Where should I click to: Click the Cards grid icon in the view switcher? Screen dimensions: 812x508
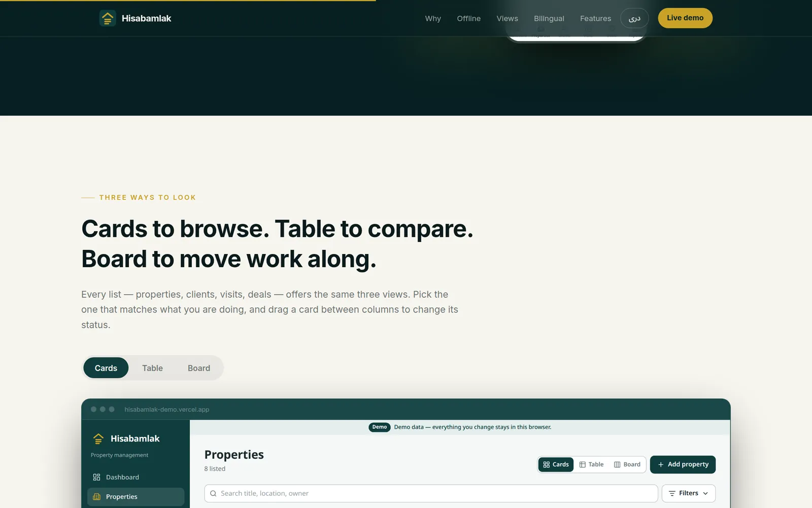pyautogui.click(x=547, y=464)
